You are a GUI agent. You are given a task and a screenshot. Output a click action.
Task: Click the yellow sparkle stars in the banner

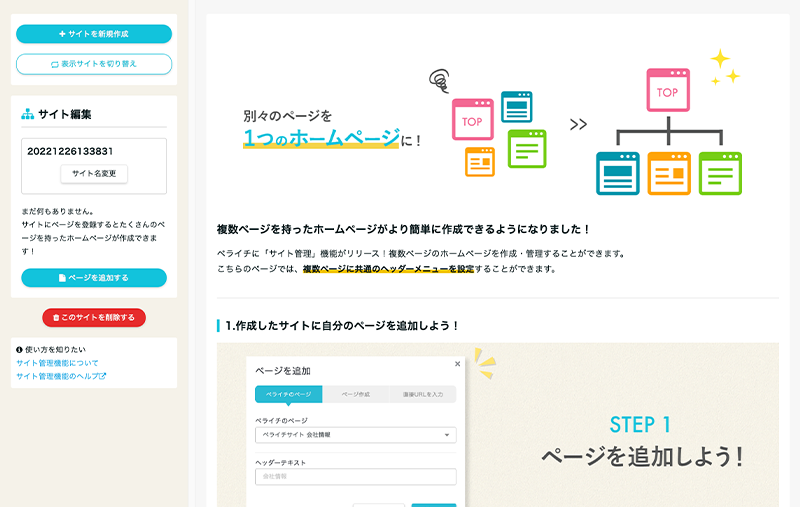724,66
